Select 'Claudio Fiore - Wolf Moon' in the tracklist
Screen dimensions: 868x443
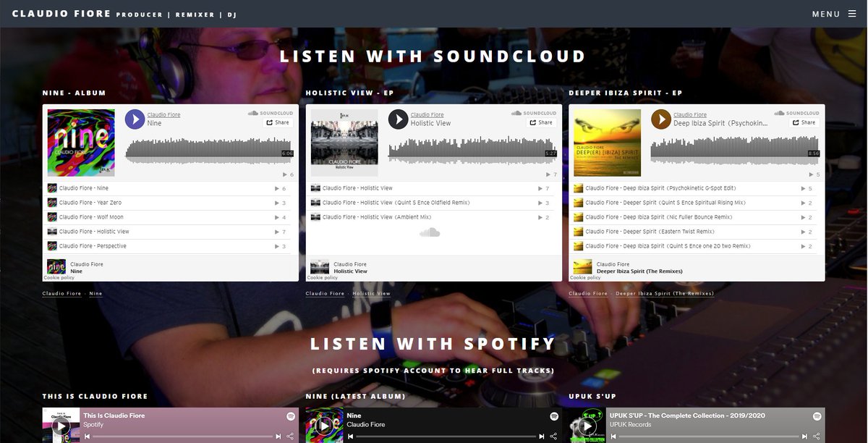coord(94,217)
